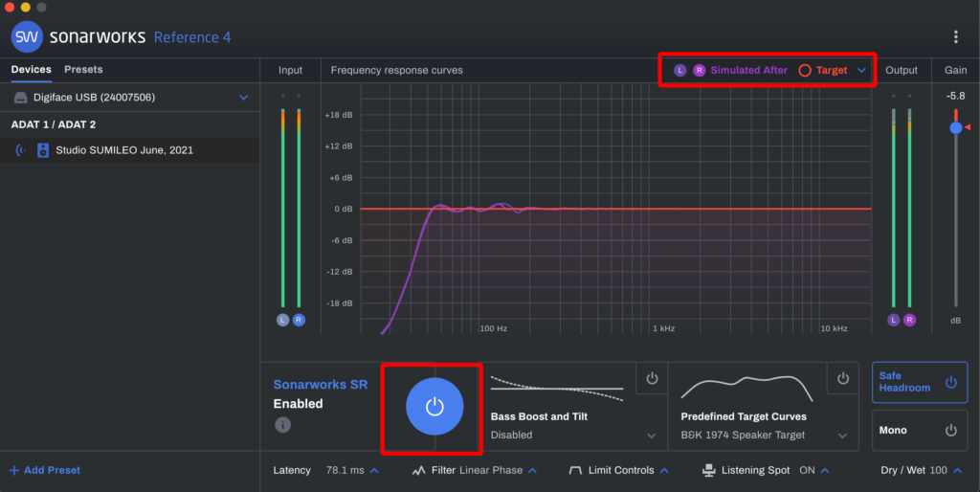This screenshot has height=492, width=980.
Task: Click the Bass Boost and Tilt curve graphic
Action: point(557,389)
